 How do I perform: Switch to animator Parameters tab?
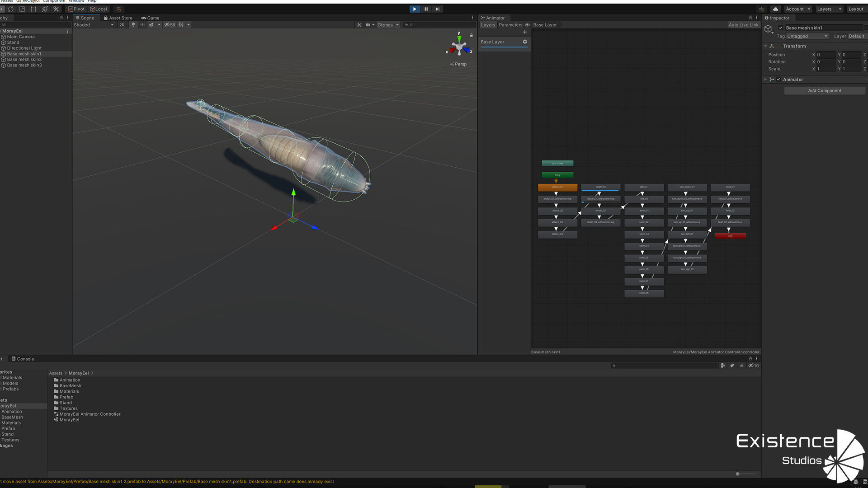point(510,25)
